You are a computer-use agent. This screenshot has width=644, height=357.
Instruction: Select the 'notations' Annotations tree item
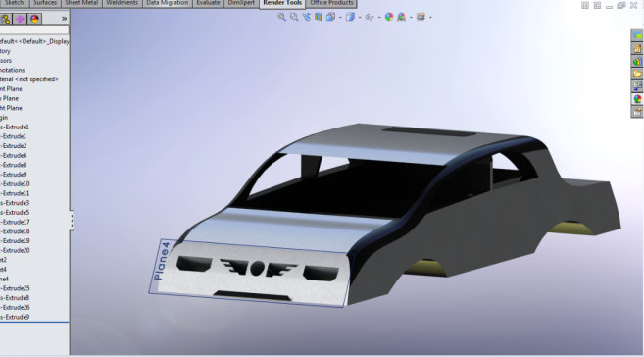(x=13, y=70)
